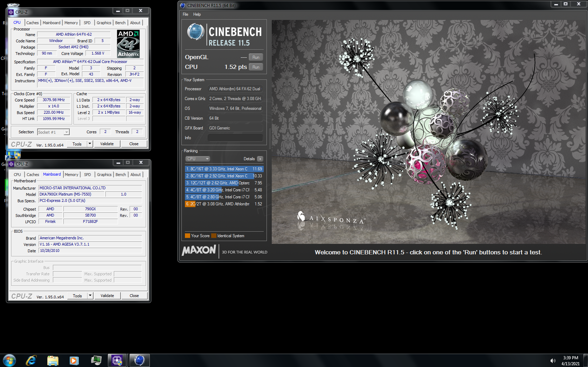Run the OpenGL benchmark
This screenshot has width=588, height=367.
coord(256,57)
